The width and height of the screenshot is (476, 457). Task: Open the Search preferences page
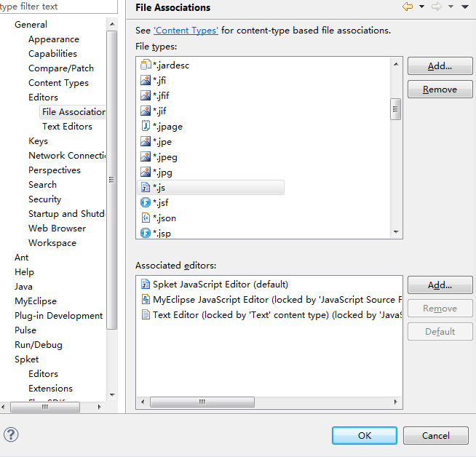pyautogui.click(x=42, y=185)
